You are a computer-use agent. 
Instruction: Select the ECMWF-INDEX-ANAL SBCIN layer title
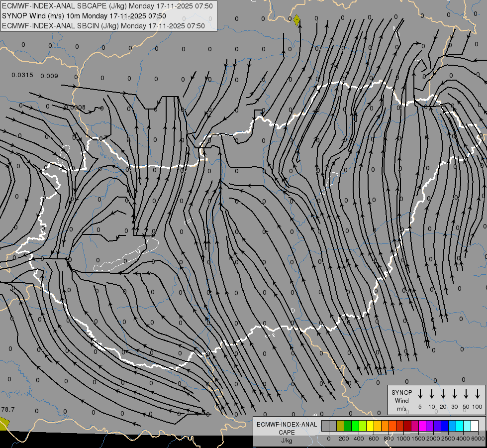coord(103,26)
